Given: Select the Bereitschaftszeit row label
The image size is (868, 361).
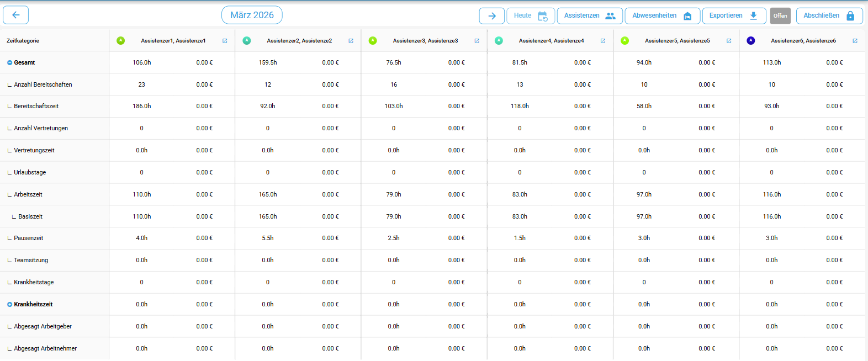Looking at the screenshot, I should coord(36,106).
